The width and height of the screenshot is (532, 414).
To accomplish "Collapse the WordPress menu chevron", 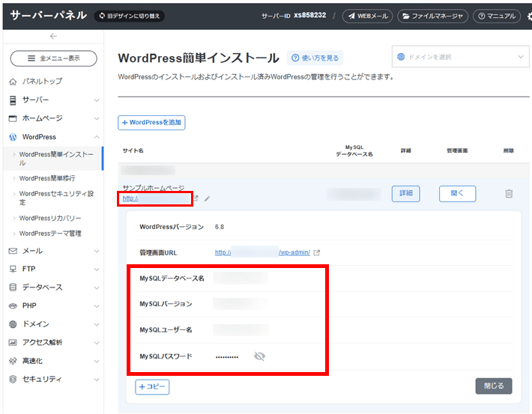I will 97,137.
